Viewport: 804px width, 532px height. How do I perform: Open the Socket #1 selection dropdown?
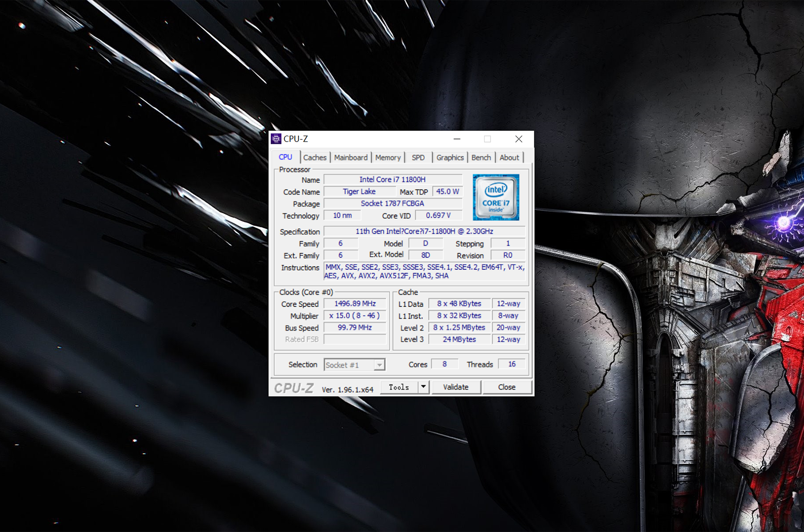[x=354, y=364]
